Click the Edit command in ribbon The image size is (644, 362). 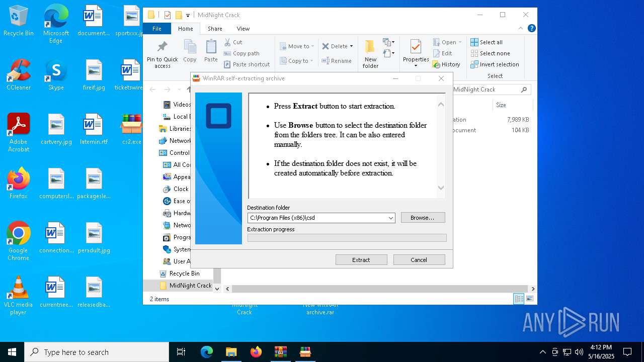click(443, 53)
